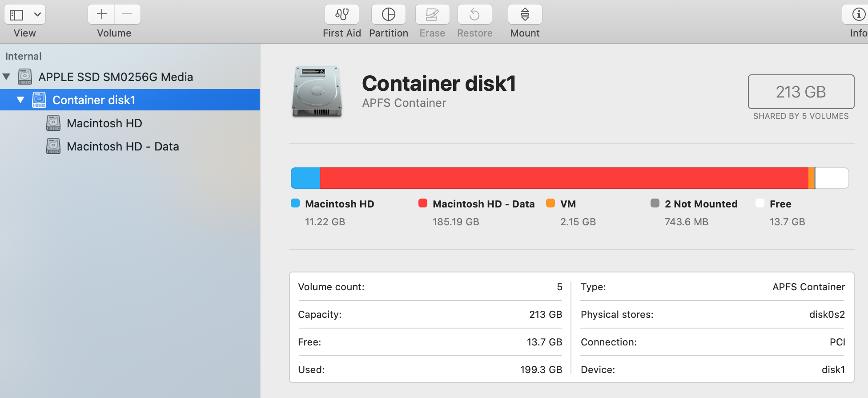
Task: Click the APPLE SSD drive icon in sidebar
Action: click(25, 77)
